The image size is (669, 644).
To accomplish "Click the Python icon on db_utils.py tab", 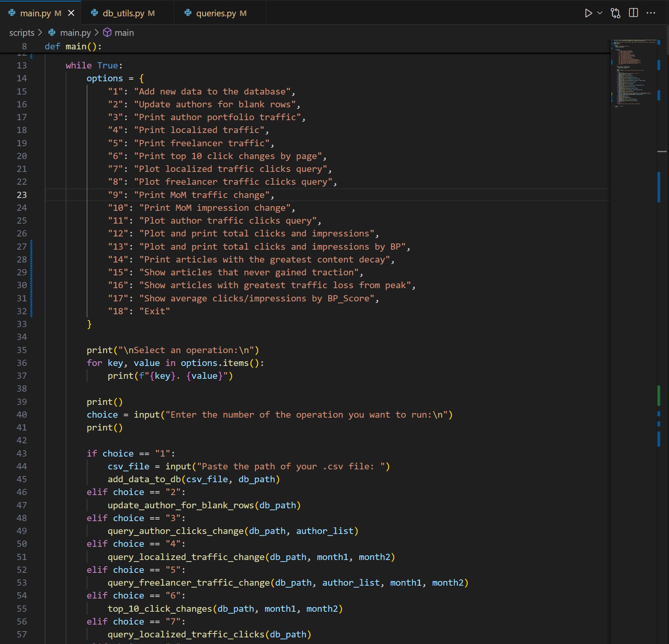I will [x=94, y=13].
